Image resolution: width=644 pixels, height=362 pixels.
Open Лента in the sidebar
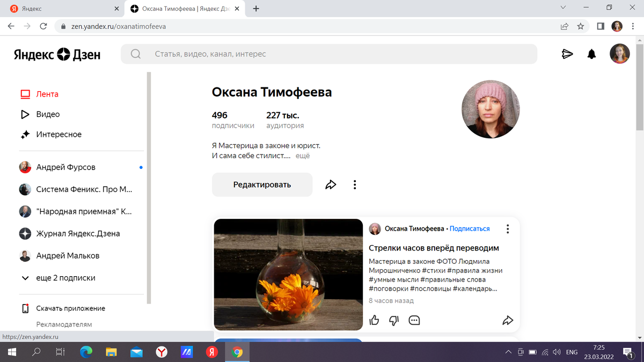tap(47, 94)
